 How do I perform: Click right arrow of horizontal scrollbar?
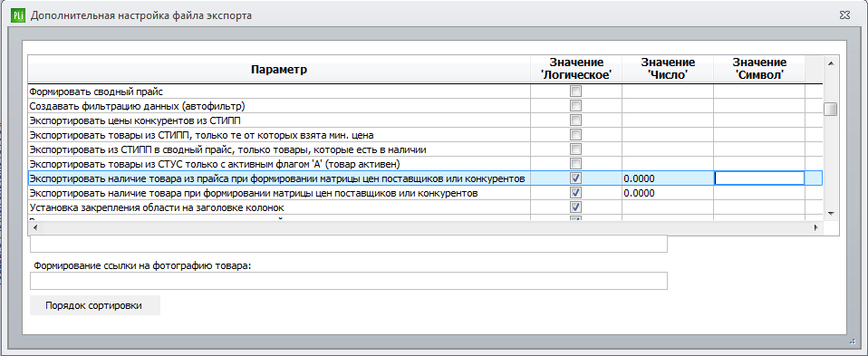(815, 227)
